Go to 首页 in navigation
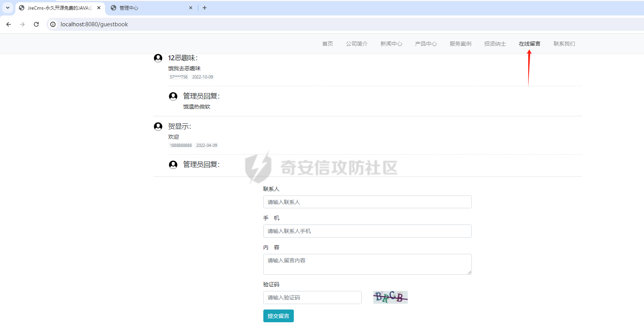 pyautogui.click(x=327, y=44)
